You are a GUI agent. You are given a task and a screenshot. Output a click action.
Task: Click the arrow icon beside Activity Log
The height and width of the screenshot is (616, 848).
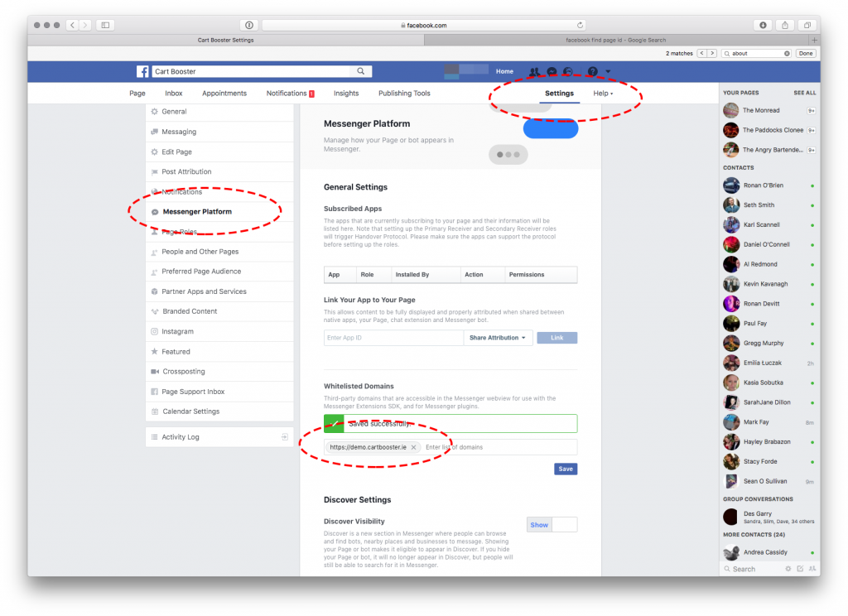tap(285, 437)
